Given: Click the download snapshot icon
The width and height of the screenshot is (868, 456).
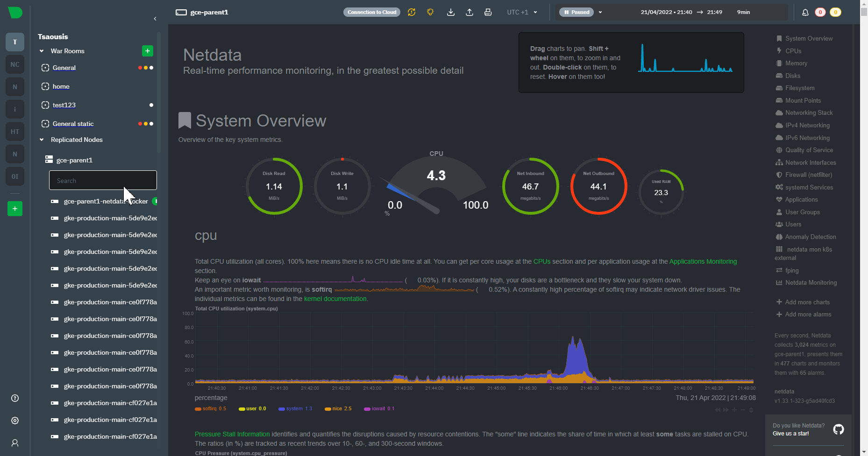Looking at the screenshot, I should point(451,12).
